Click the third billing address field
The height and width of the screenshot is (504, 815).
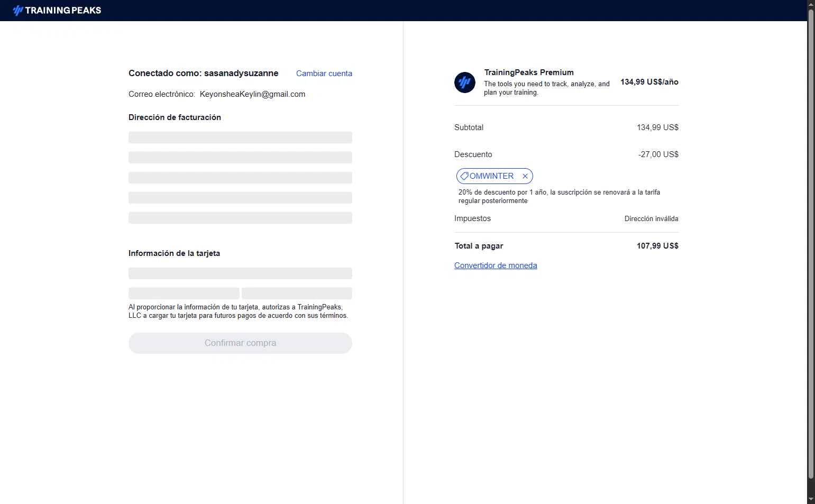(240, 178)
